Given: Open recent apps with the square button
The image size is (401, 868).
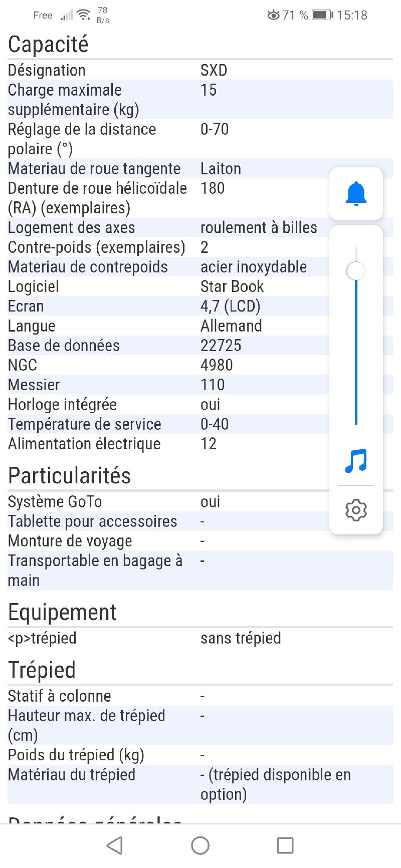Looking at the screenshot, I should [x=285, y=845].
